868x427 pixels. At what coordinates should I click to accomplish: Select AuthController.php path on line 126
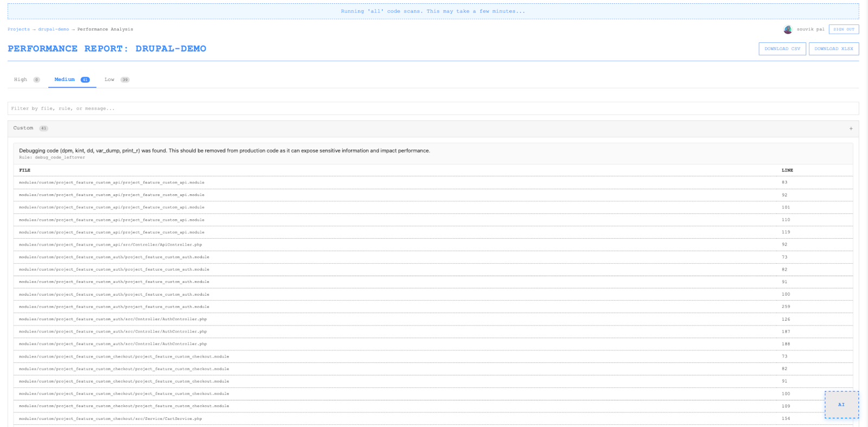tap(113, 319)
